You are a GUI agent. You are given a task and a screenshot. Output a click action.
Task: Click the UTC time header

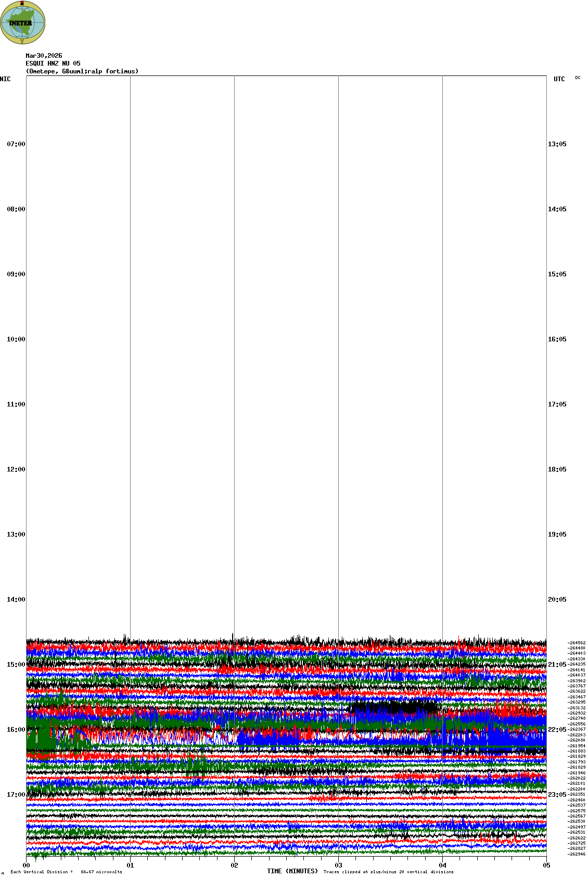tap(559, 79)
